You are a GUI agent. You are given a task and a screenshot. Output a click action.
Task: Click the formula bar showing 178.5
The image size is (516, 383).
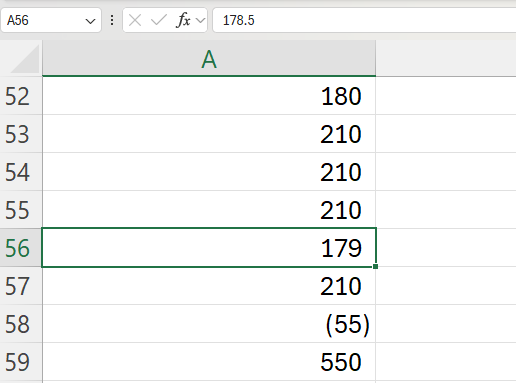(x=364, y=20)
